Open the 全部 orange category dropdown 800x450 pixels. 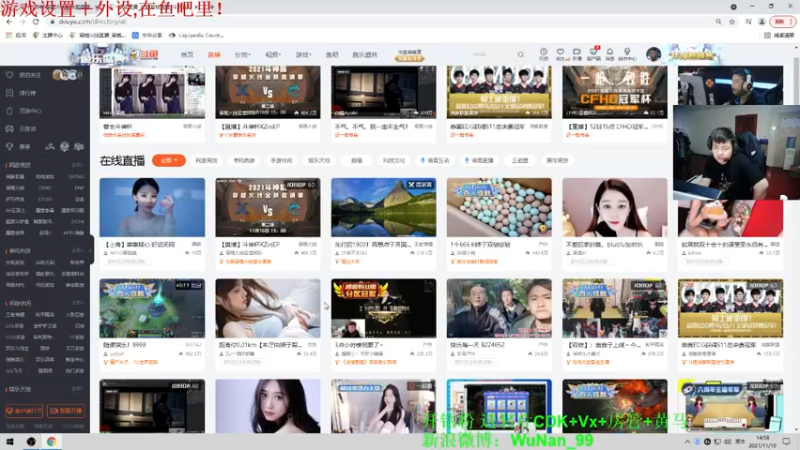169,160
